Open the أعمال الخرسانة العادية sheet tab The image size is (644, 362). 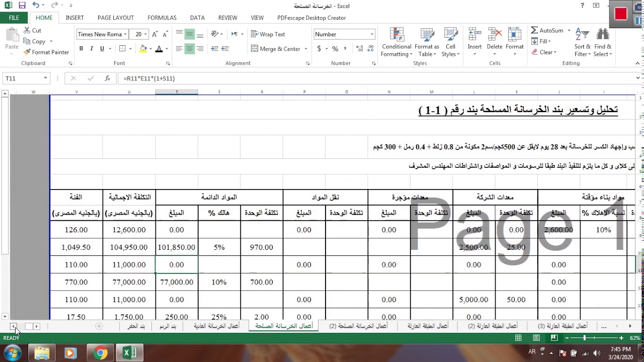pyautogui.click(x=216, y=326)
